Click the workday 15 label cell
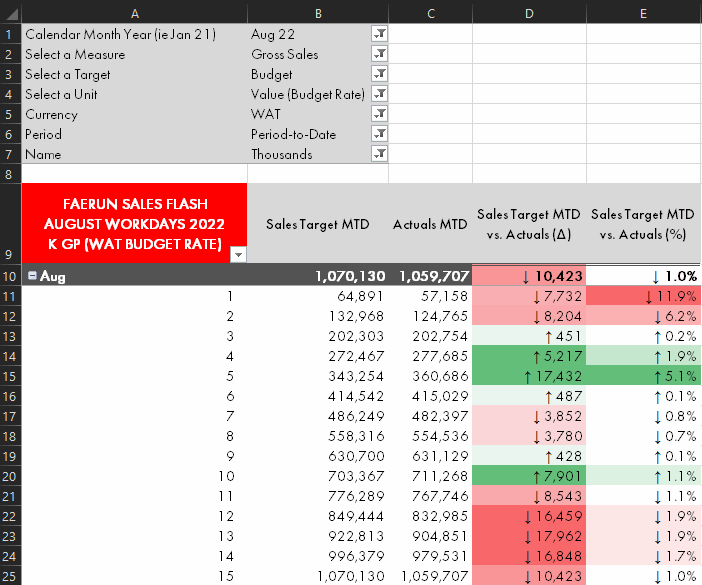Viewport: 702px width, 585px height. pyautogui.click(x=134, y=576)
